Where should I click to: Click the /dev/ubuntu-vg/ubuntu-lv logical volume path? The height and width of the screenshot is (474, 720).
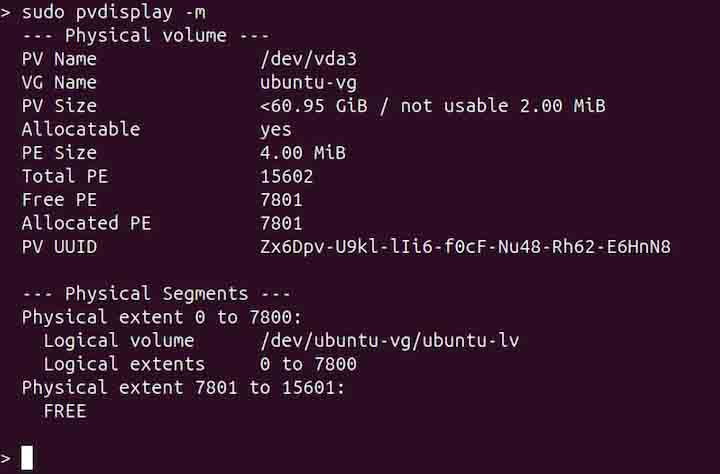389,341
